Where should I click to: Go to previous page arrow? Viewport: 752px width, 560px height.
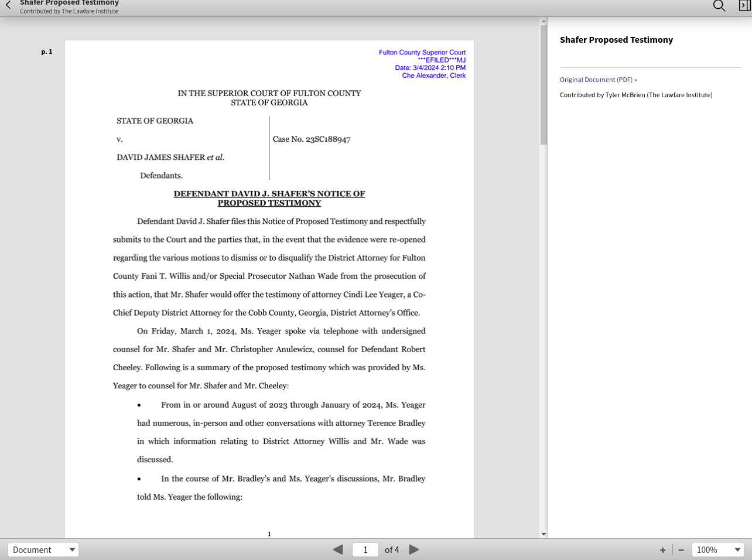click(x=338, y=549)
